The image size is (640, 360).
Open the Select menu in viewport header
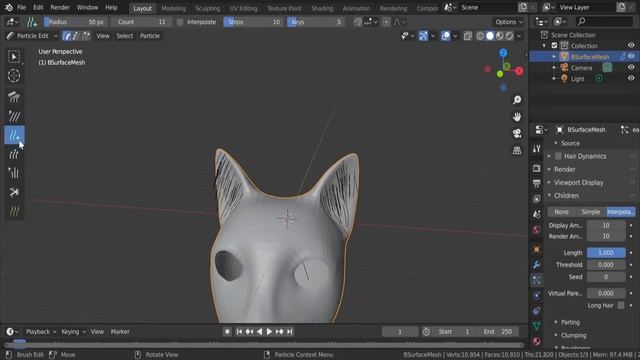(x=124, y=36)
